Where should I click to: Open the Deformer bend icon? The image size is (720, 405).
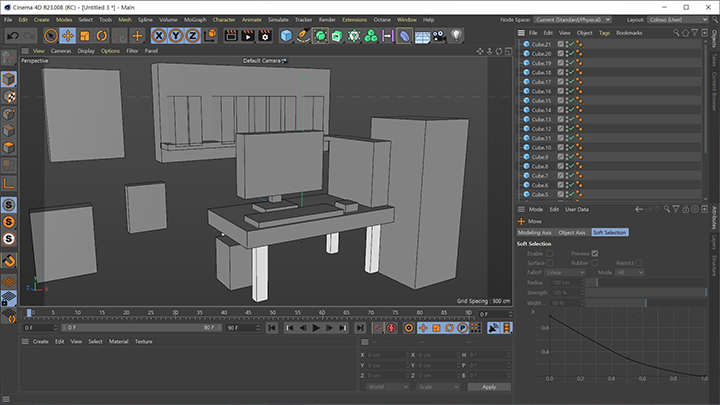(x=405, y=36)
